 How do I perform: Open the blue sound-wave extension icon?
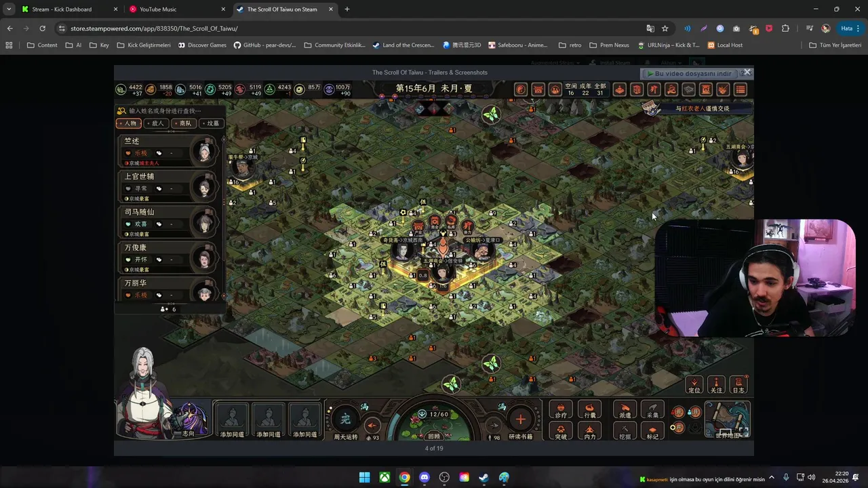tap(688, 28)
